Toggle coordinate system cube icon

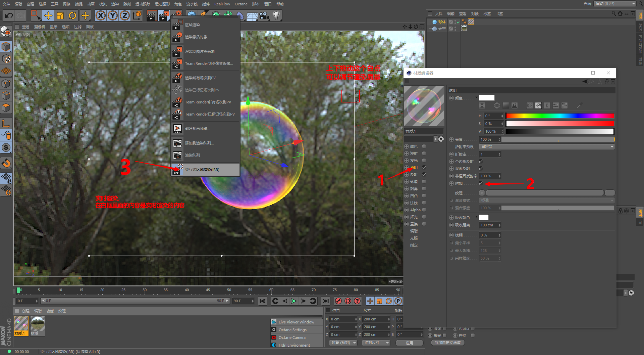137,15
